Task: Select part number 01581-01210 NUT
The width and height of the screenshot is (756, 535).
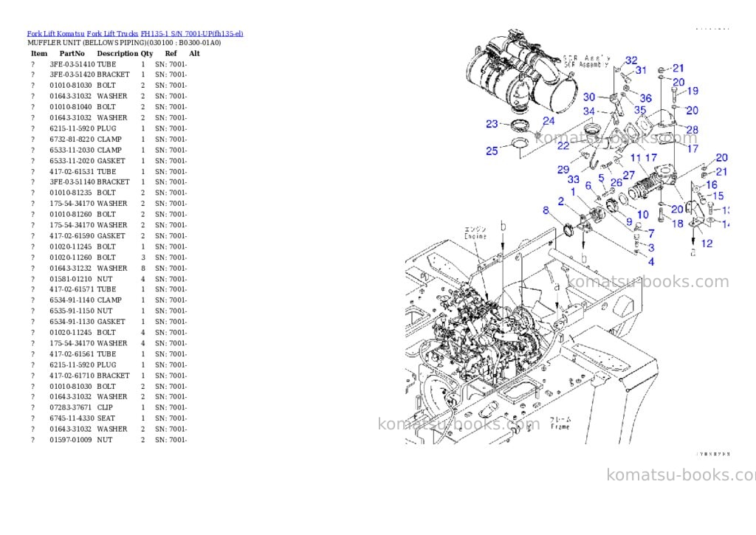Action: click(x=81, y=279)
